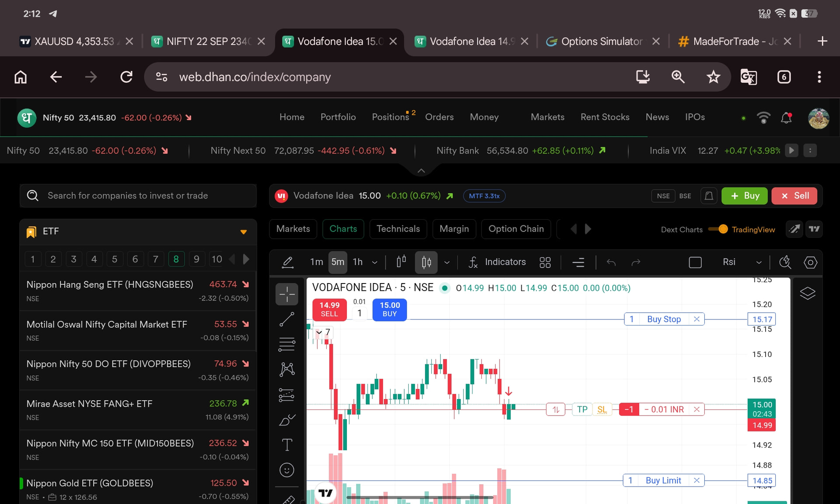Select the Text annotation tool
This screenshot has width=840, height=504.
click(x=287, y=445)
